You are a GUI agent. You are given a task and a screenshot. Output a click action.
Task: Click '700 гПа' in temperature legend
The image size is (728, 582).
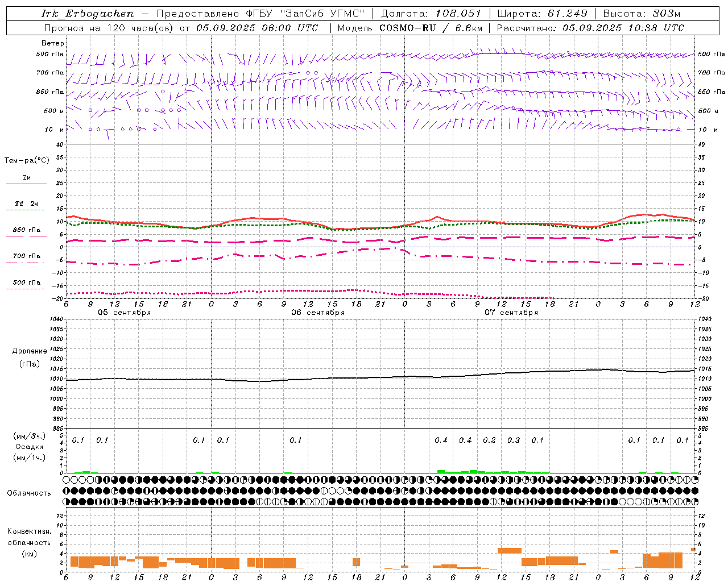(27, 256)
